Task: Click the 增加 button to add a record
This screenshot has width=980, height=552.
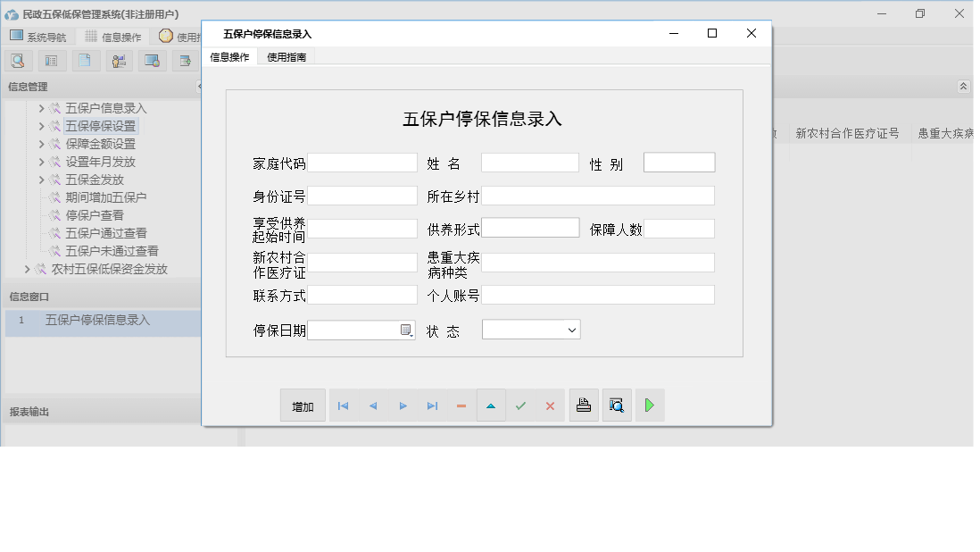Action: 303,405
